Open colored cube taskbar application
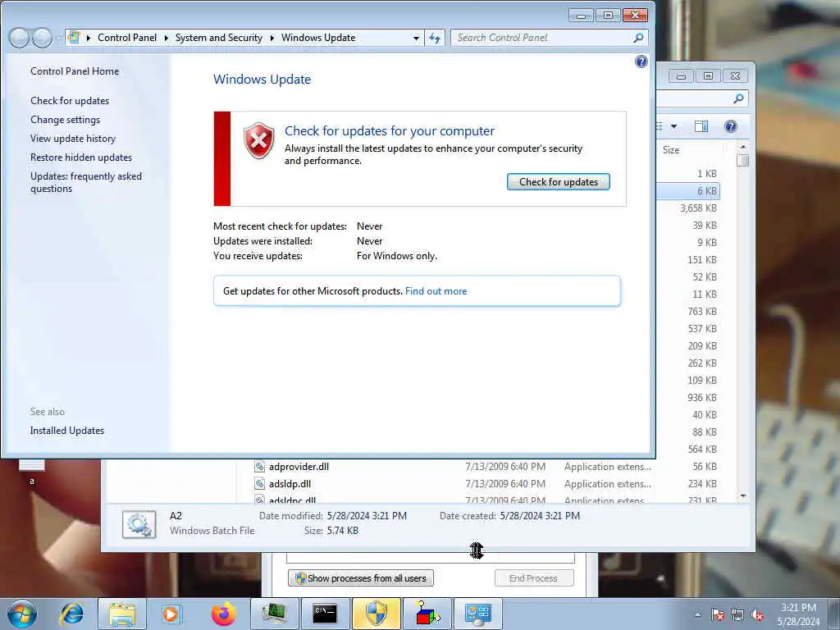 tap(427, 614)
